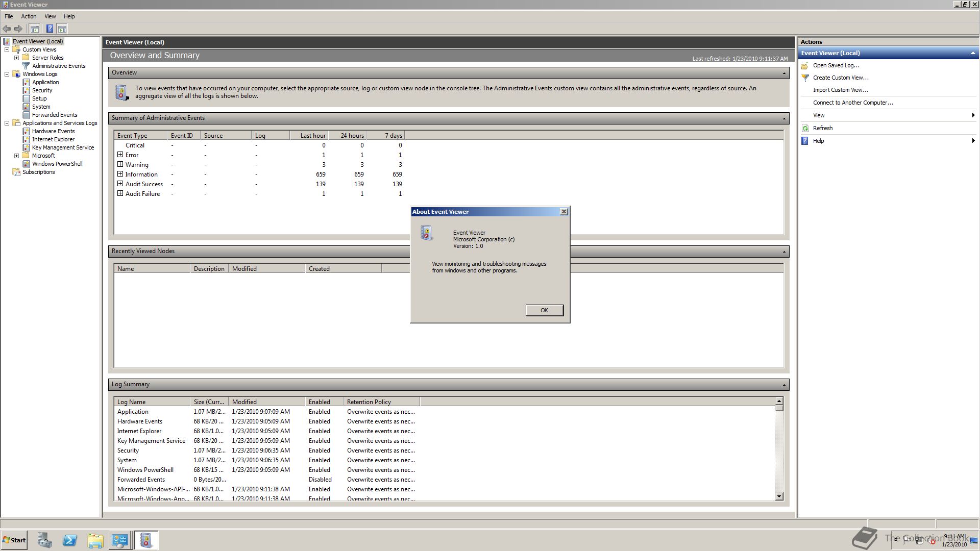Click Import Custom View action

tap(840, 90)
